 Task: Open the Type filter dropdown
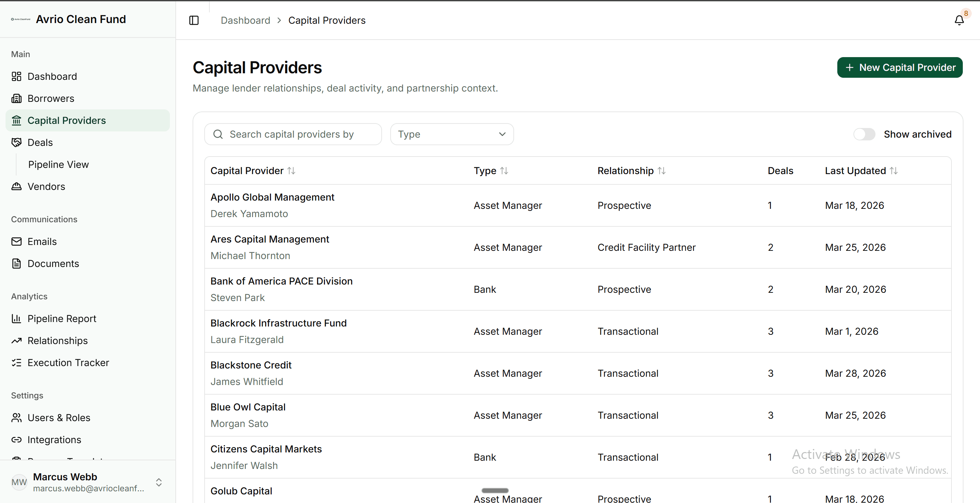click(x=451, y=134)
